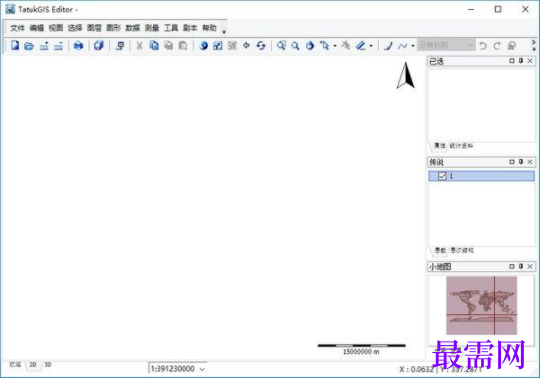This screenshot has height=386, width=544.
Task: Switch to the 统计资料 tab
Action: [461, 146]
